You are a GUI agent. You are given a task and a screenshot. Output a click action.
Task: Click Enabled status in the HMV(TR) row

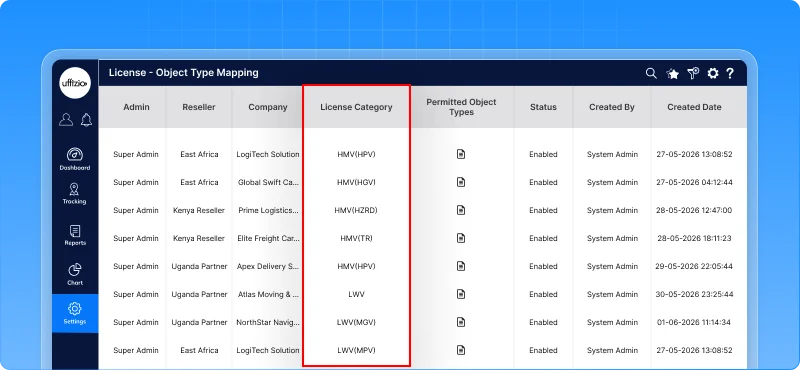543,238
